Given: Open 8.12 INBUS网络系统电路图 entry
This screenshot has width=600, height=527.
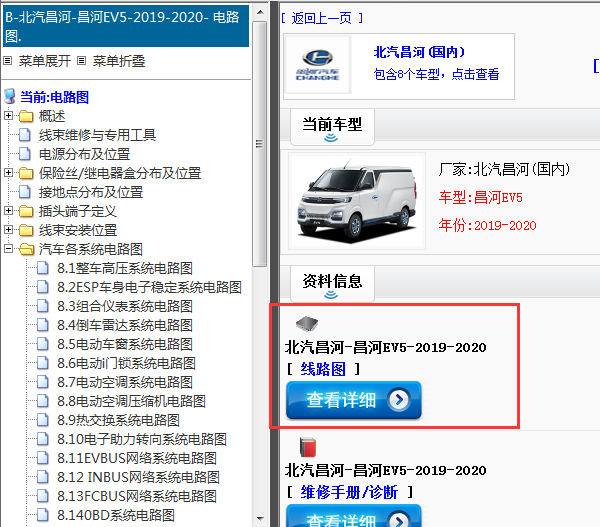Looking at the screenshot, I should click(x=138, y=477).
